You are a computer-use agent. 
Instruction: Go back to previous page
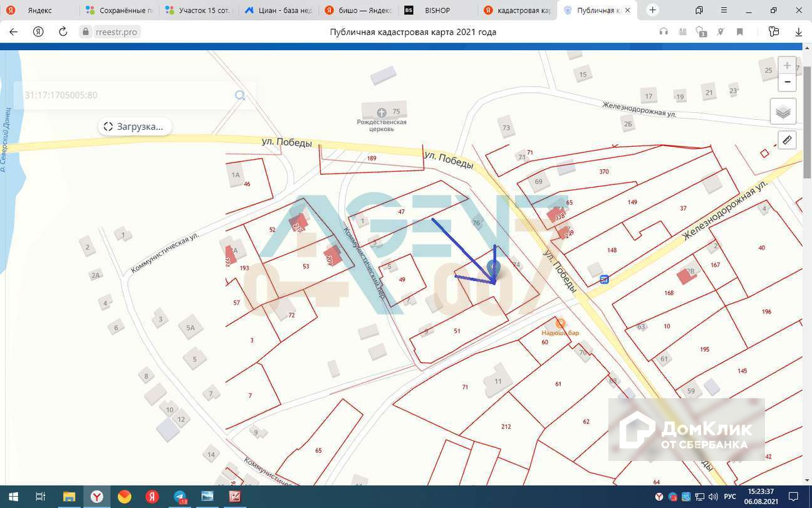tap(14, 32)
